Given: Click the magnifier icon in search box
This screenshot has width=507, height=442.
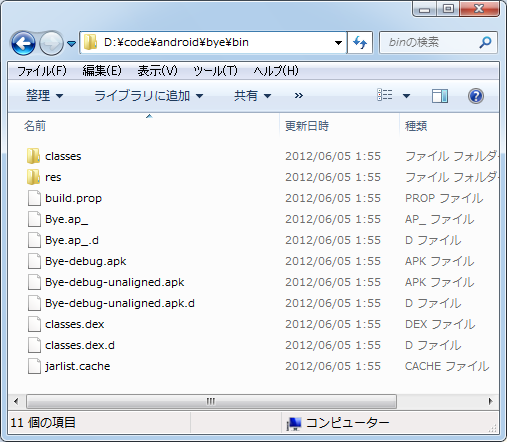Looking at the screenshot, I should pos(485,42).
